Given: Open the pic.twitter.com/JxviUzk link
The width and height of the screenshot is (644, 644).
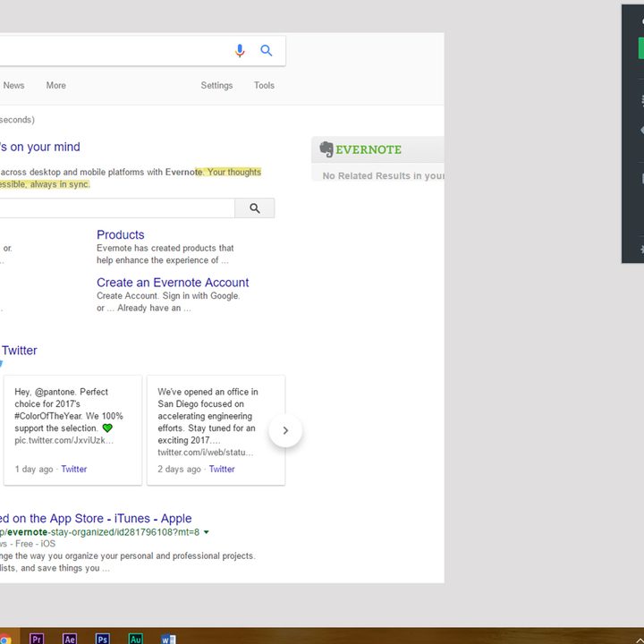Looking at the screenshot, I should [64, 440].
